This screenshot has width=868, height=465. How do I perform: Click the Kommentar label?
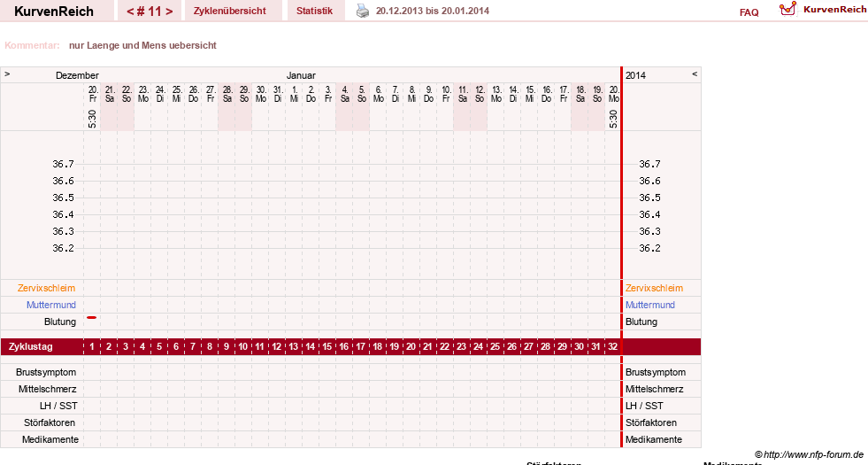tap(32, 45)
